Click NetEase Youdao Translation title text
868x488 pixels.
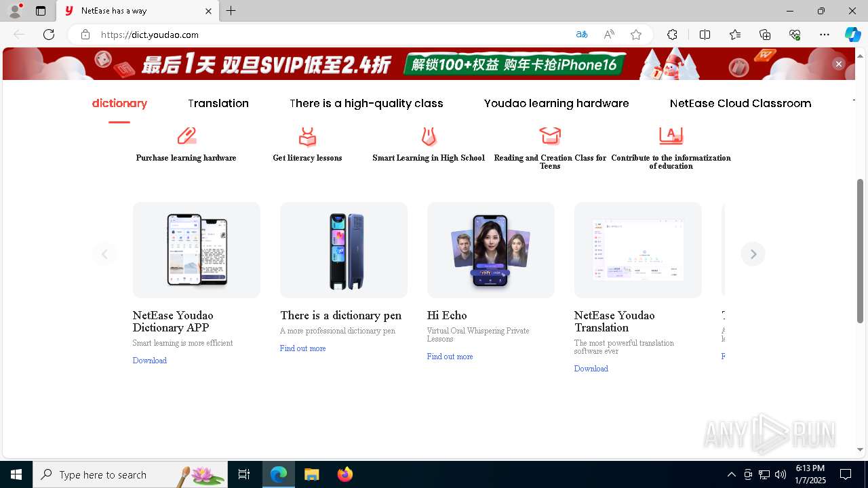coord(614,321)
